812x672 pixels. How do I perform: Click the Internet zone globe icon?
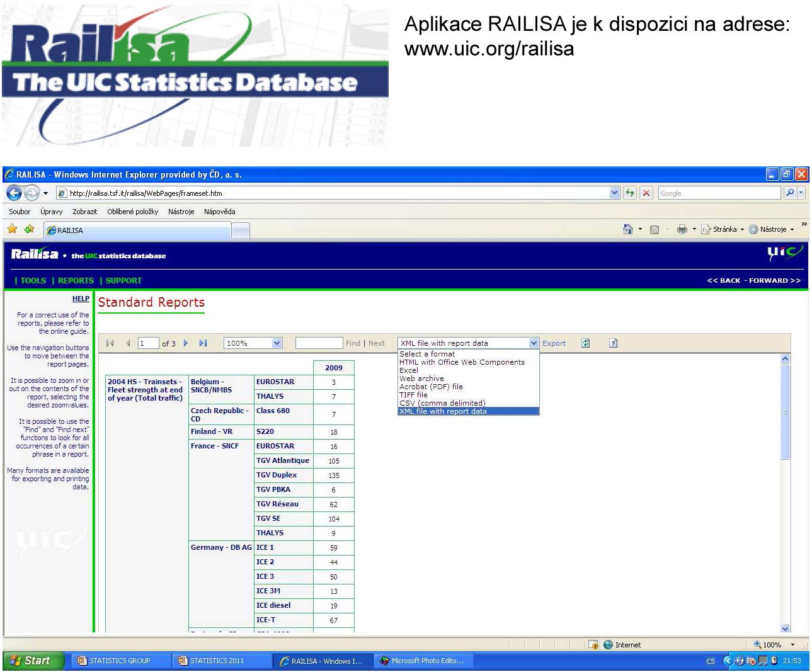pos(608,644)
